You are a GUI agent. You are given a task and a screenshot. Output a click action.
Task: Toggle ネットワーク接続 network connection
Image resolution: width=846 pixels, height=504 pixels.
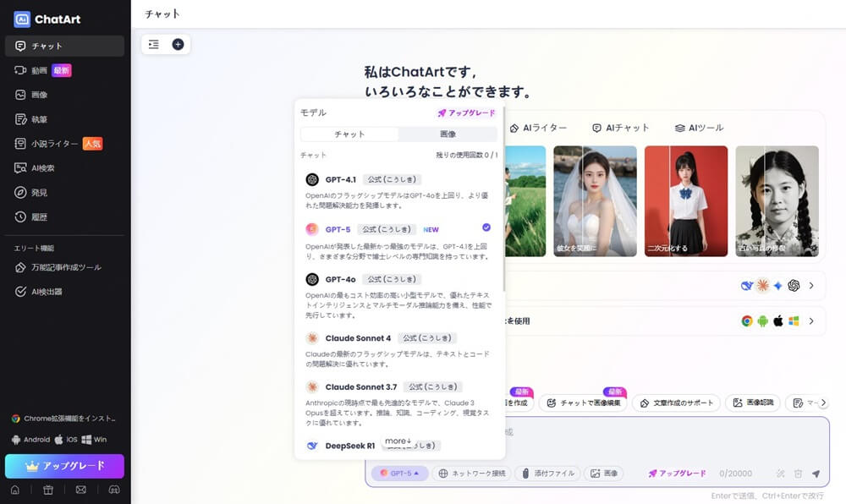point(472,474)
